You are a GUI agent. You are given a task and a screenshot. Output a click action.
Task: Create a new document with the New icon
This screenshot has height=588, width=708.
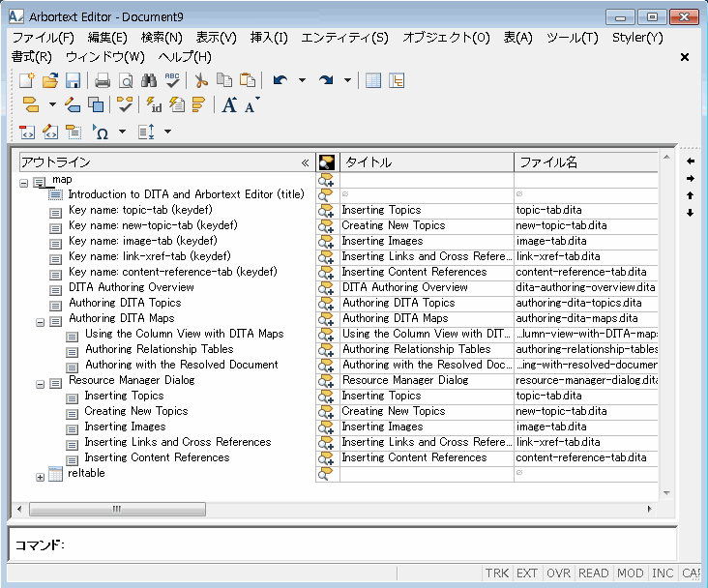(x=27, y=81)
